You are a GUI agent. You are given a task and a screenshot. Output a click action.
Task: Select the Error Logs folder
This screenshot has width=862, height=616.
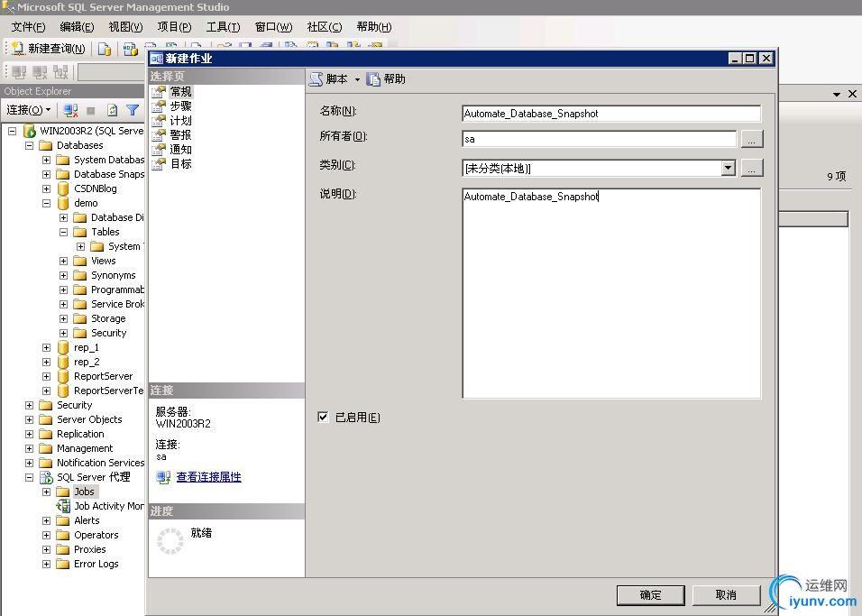tap(96, 564)
